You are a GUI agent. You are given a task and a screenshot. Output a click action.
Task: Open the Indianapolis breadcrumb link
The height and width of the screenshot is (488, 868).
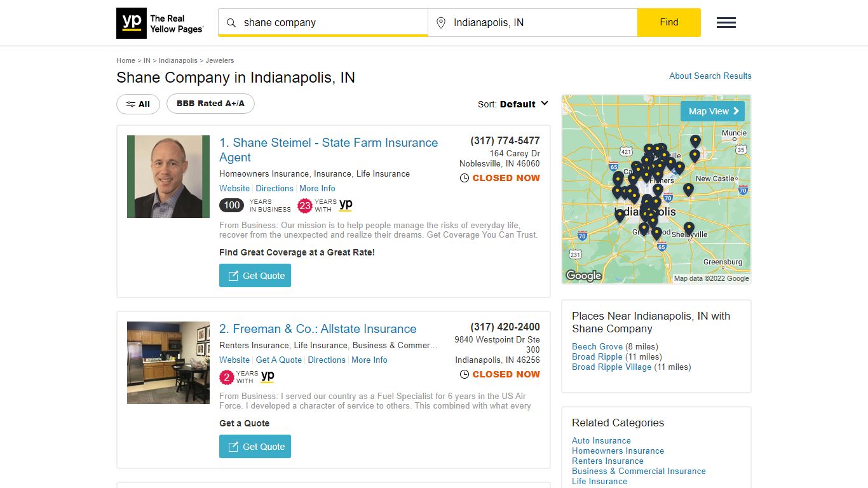[x=178, y=60]
